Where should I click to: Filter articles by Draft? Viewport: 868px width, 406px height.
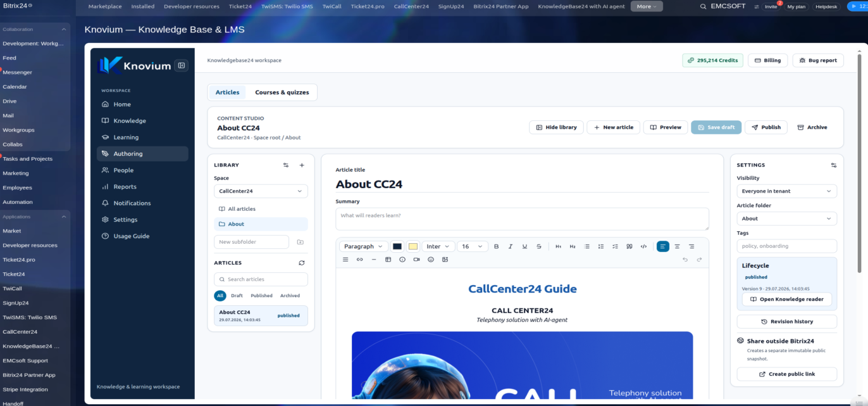(x=237, y=296)
